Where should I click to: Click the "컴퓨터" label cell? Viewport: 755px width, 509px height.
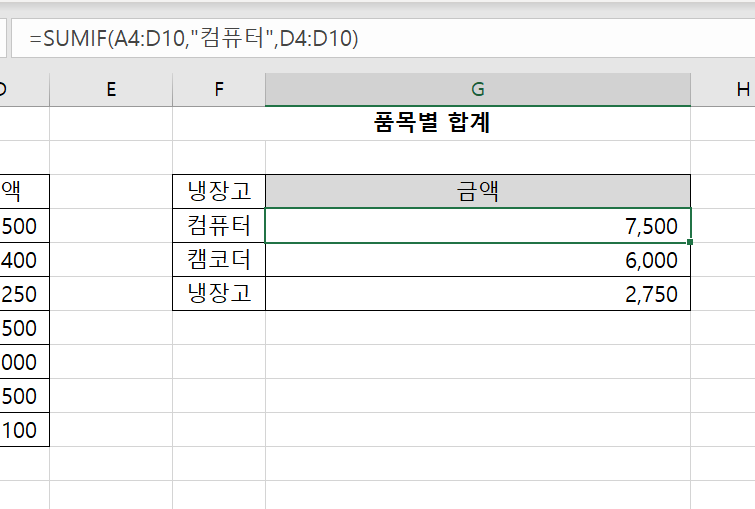(x=219, y=226)
